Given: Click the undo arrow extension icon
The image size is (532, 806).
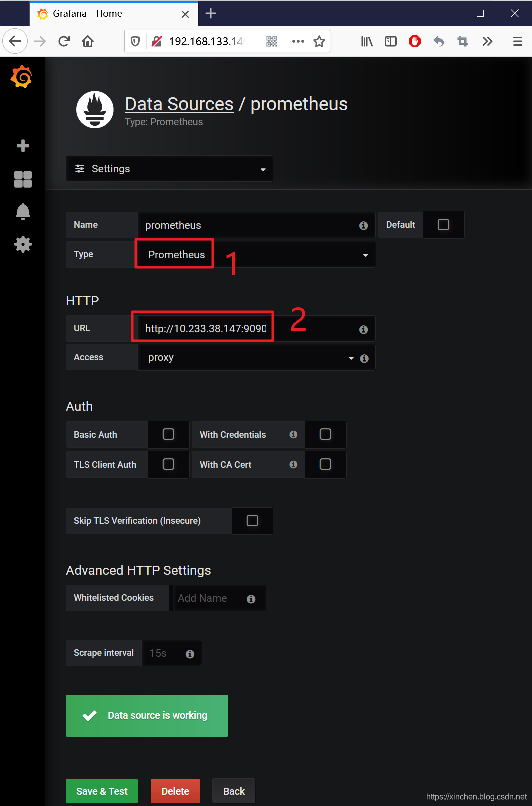Looking at the screenshot, I should 439,41.
